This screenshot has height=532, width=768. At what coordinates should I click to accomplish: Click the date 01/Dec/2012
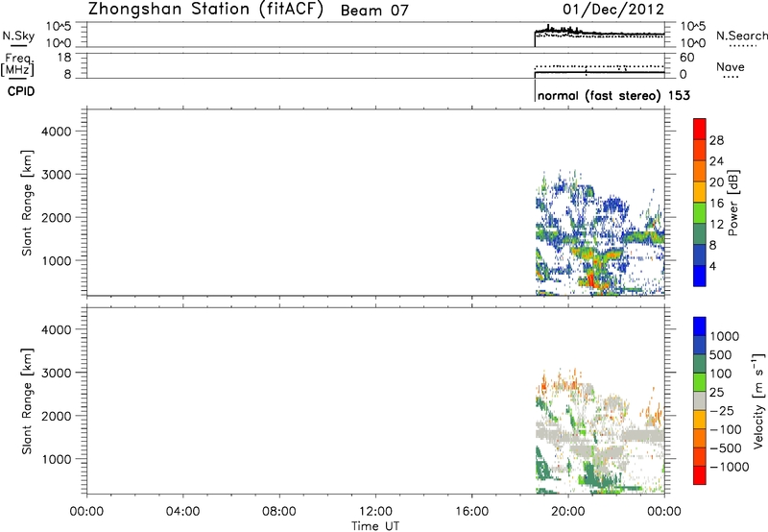pos(613,9)
